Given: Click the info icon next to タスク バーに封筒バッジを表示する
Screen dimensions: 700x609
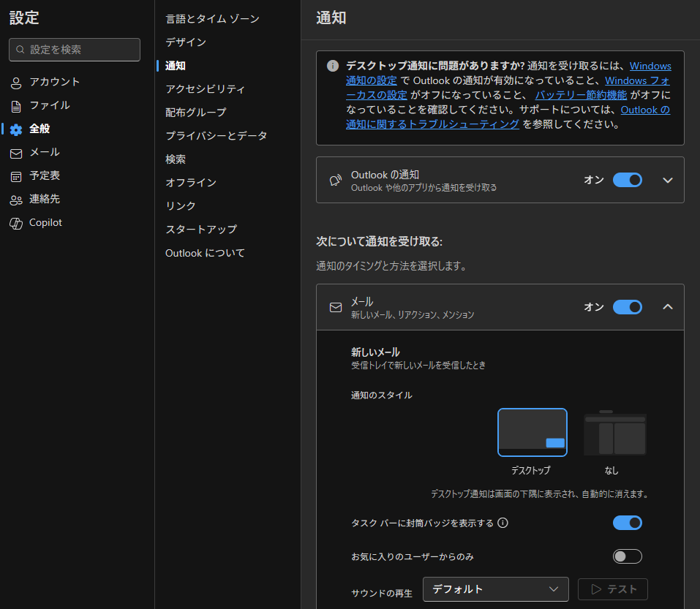Looking at the screenshot, I should [503, 523].
